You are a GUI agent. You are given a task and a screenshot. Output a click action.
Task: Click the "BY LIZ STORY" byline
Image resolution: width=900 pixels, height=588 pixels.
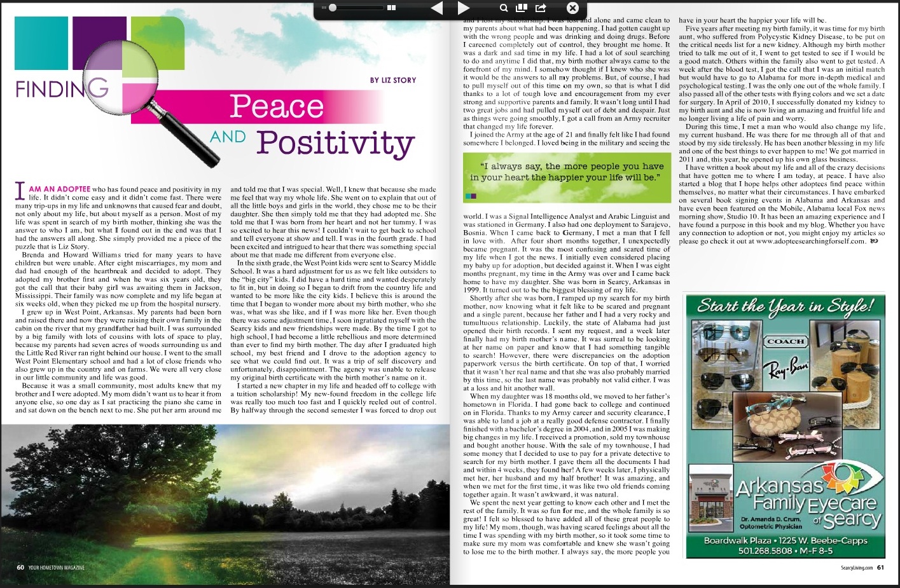393,80
